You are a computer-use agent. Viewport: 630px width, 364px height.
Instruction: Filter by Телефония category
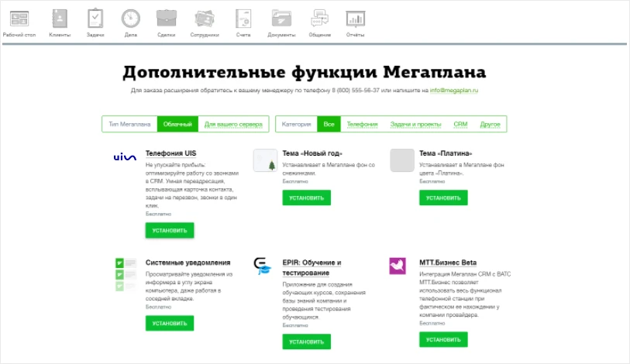tap(363, 124)
